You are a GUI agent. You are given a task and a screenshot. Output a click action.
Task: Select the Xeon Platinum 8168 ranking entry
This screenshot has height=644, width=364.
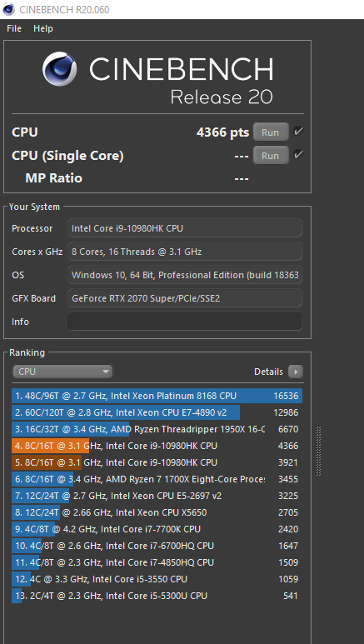tap(157, 396)
